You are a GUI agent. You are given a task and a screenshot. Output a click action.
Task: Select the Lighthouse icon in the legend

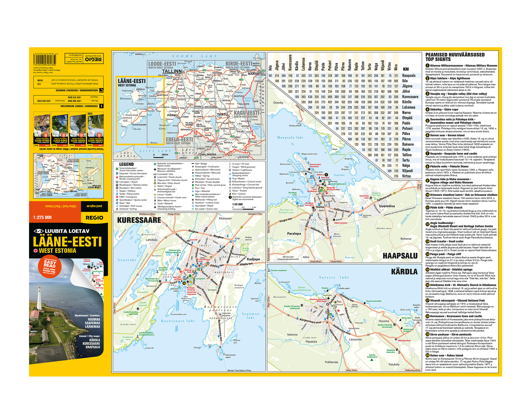230,170
